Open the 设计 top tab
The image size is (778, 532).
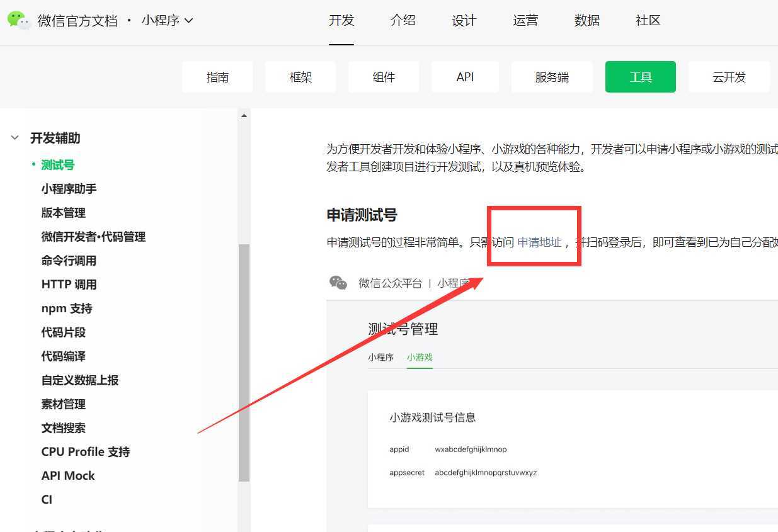point(464,20)
